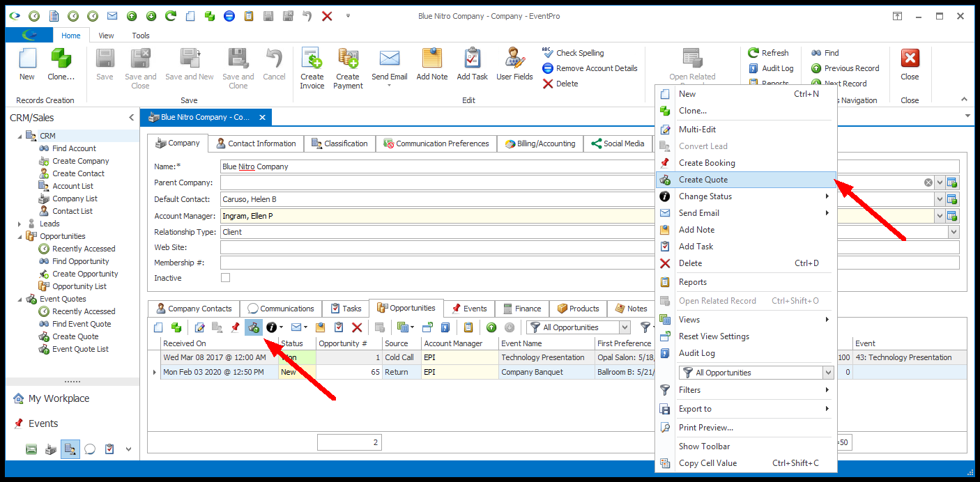Click Add Task in the ribbon

coord(473,65)
